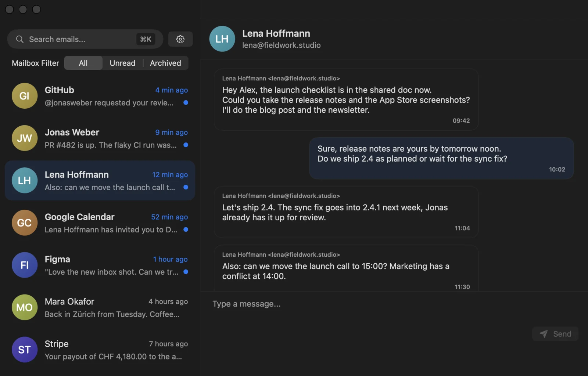The height and width of the screenshot is (376, 588).
Task: Click the Jonas Weber JW avatar
Action: [25, 138]
